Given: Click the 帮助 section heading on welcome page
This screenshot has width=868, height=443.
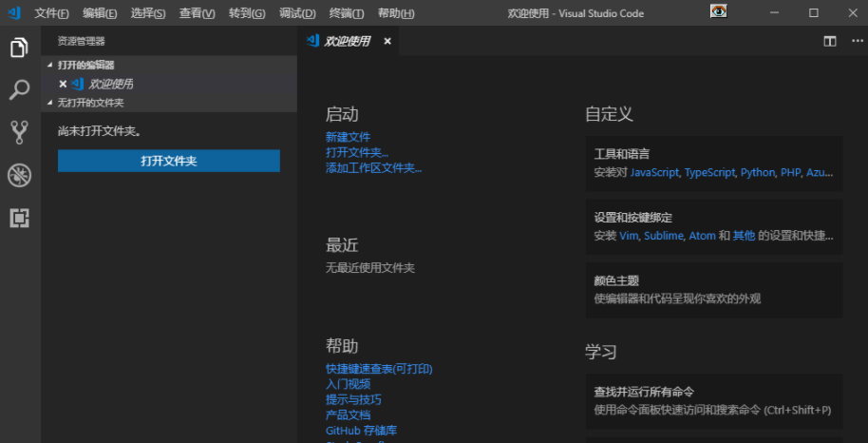Looking at the screenshot, I should pyautogui.click(x=342, y=346).
